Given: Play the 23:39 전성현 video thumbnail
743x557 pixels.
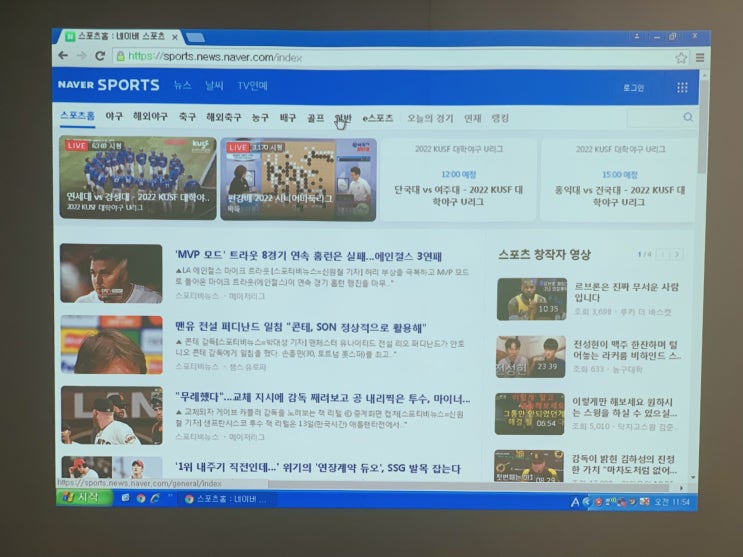Looking at the screenshot, I should 531,357.
